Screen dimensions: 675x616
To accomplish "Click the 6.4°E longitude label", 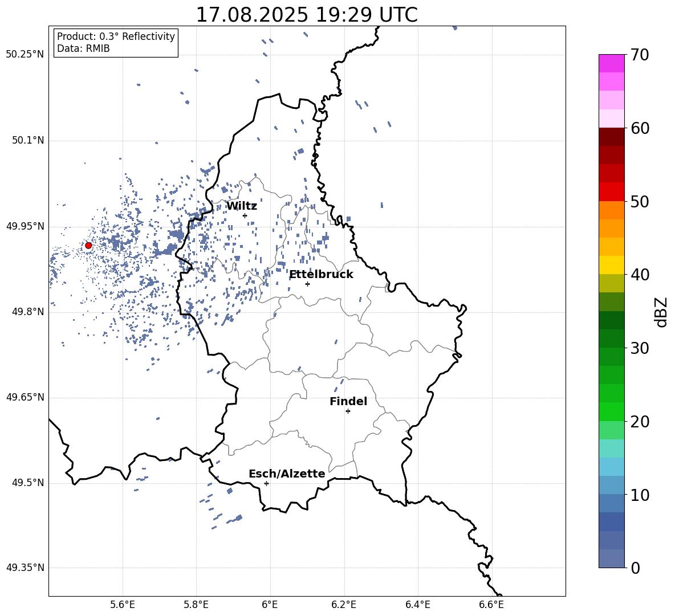I will pos(417,605).
